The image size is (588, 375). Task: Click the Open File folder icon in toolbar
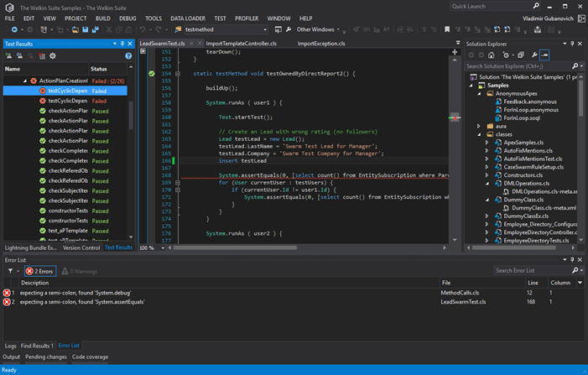tap(75, 29)
